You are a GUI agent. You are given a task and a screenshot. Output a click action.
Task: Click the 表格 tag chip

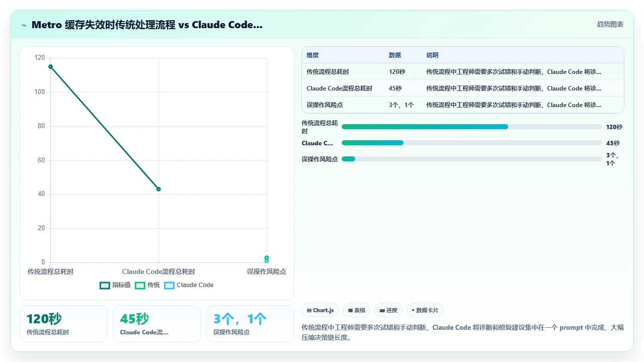pyautogui.click(x=357, y=310)
